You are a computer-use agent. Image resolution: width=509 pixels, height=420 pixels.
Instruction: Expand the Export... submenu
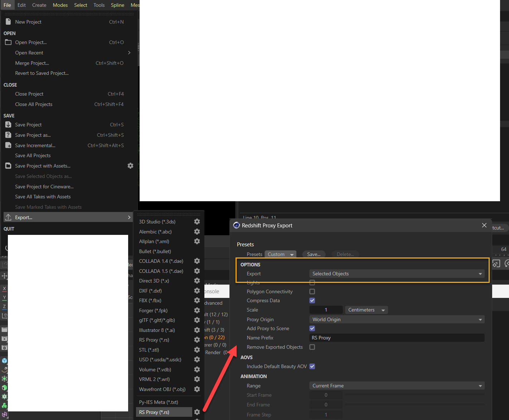(x=68, y=217)
